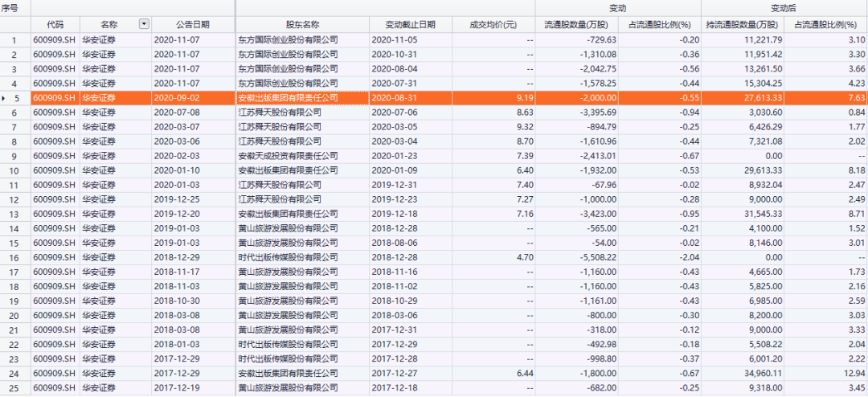This screenshot has width=868, height=397.
Task: Click the 变动后 group header
Action: coord(784,8)
